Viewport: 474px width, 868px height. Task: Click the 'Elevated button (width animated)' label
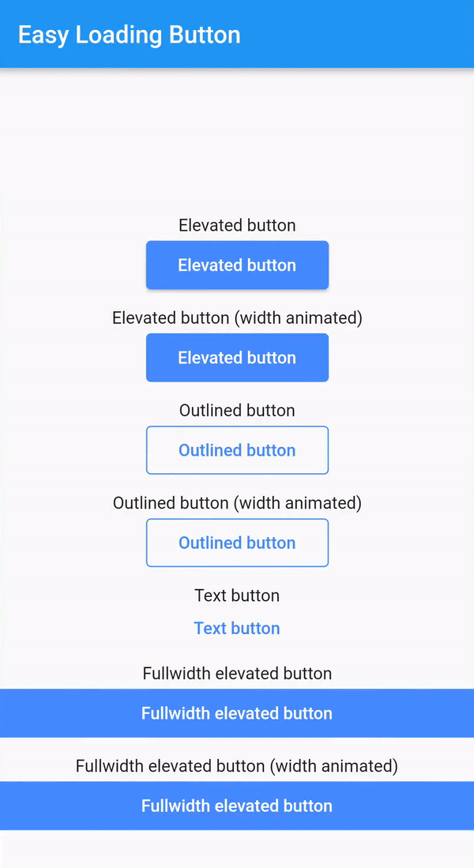[237, 318]
